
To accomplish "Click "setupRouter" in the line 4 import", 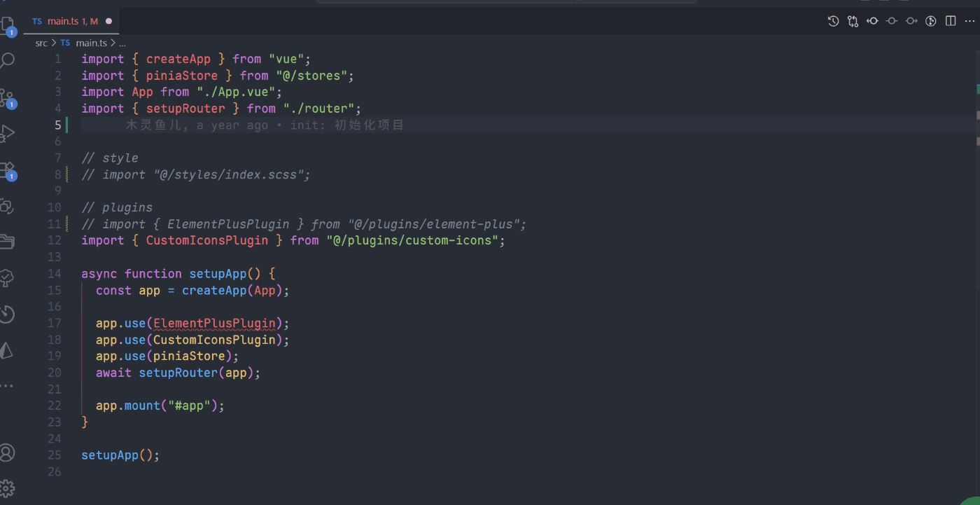I will click(185, 109).
